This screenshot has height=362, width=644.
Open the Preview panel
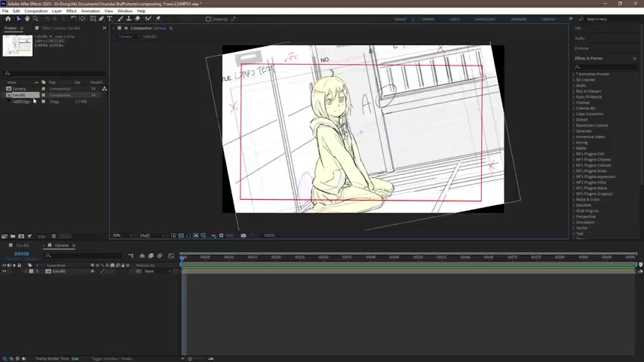click(x=581, y=48)
